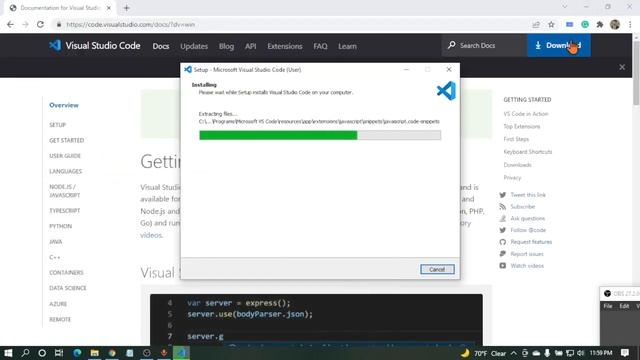Open the browser extensions puzzle icon
The image size is (640, 360).
600,24
